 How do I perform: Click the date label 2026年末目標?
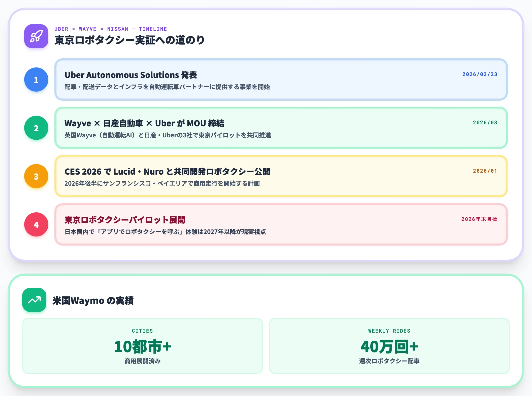[479, 219]
